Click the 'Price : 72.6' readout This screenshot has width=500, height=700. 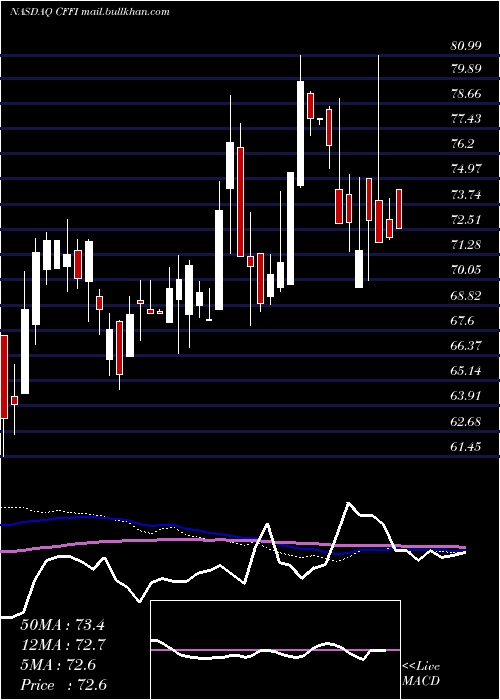coord(63,685)
